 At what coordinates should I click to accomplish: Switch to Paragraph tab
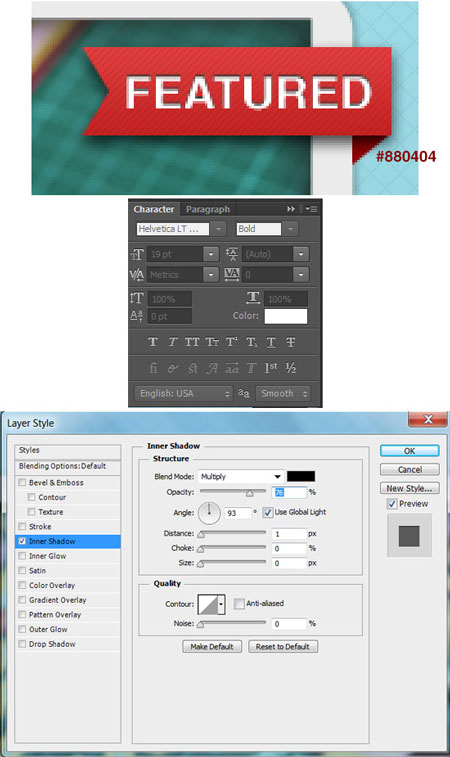208,210
